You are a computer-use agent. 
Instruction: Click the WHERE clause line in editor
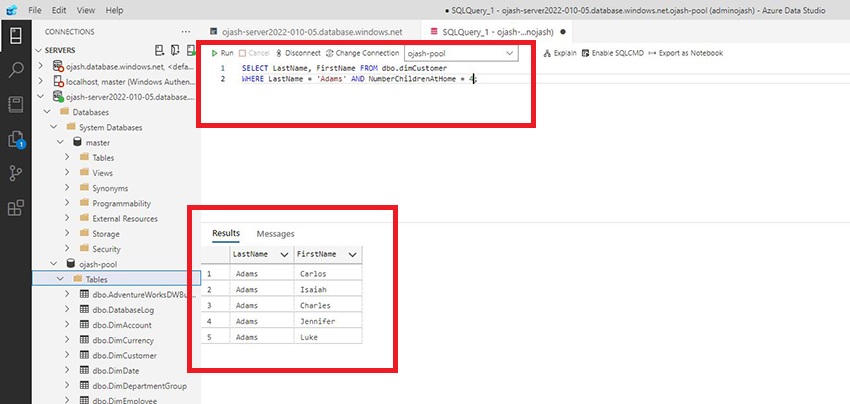click(x=359, y=79)
